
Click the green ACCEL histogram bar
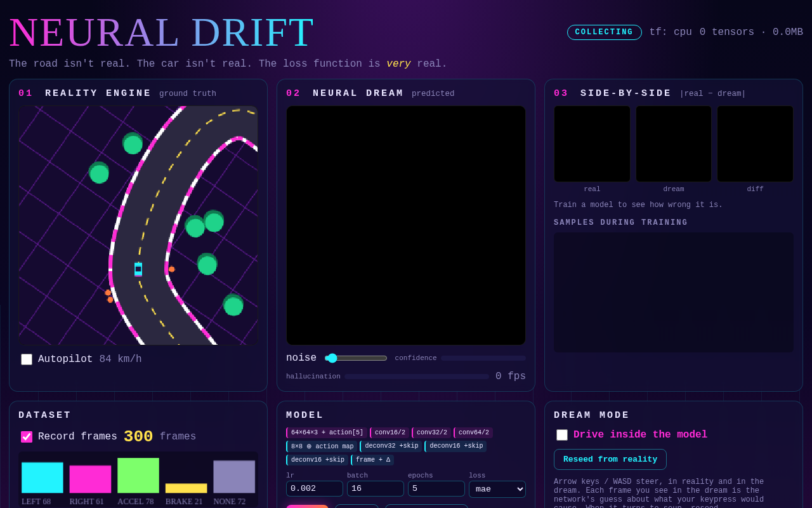(x=138, y=476)
